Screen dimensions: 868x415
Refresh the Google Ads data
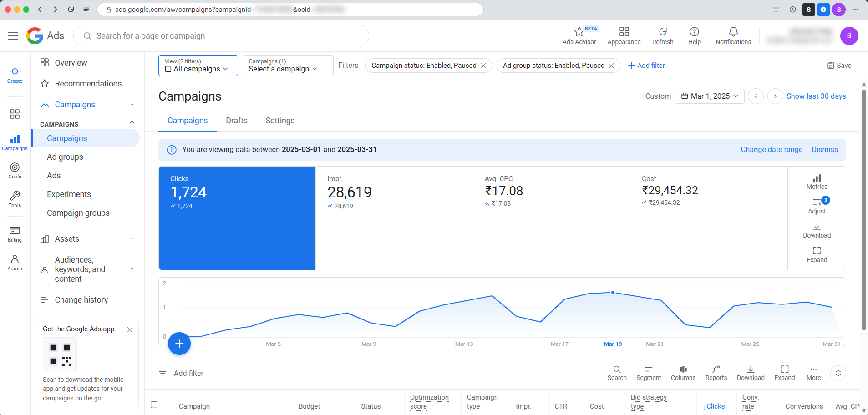click(x=663, y=35)
